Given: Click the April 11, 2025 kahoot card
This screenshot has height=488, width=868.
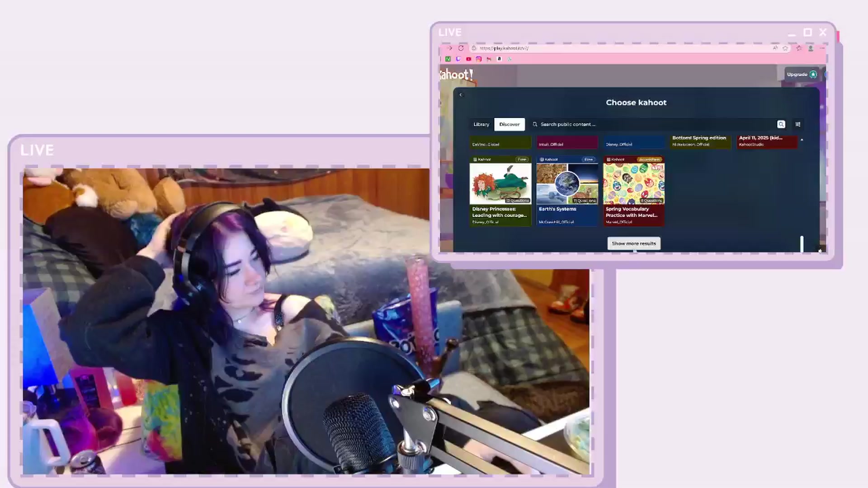Looking at the screenshot, I should [767, 141].
